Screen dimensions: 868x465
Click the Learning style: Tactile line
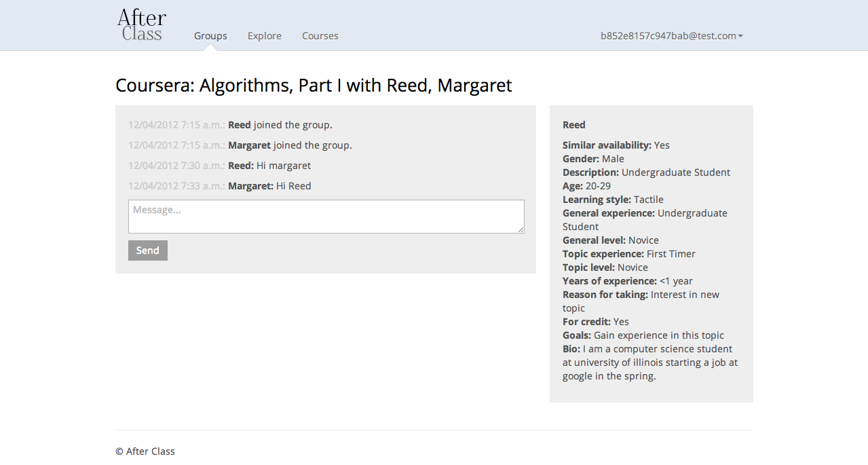pos(613,200)
